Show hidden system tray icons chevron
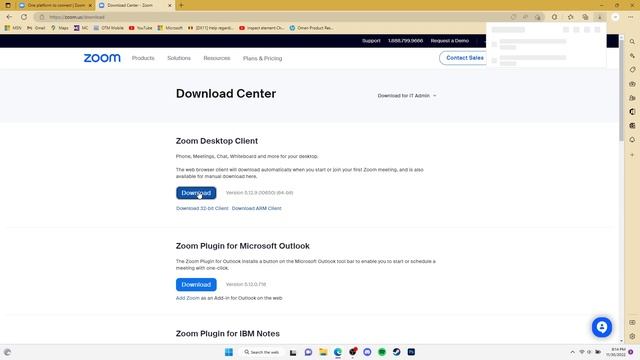This screenshot has width=640, height=360. pyautogui.click(x=572, y=352)
